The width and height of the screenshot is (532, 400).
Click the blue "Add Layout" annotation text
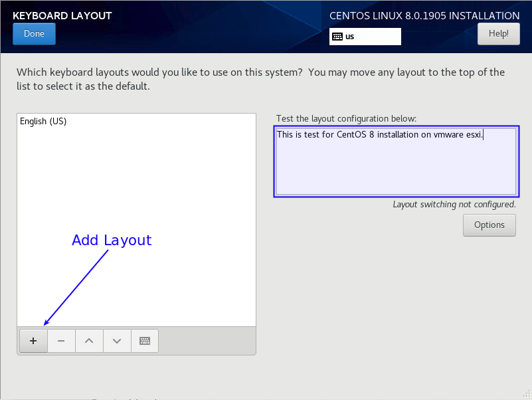(x=112, y=241)
